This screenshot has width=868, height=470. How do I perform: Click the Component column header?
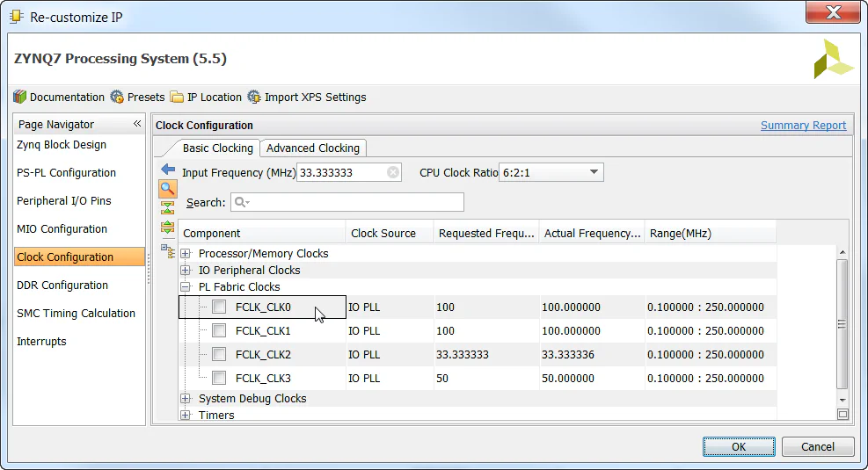[x=262, y=234]
